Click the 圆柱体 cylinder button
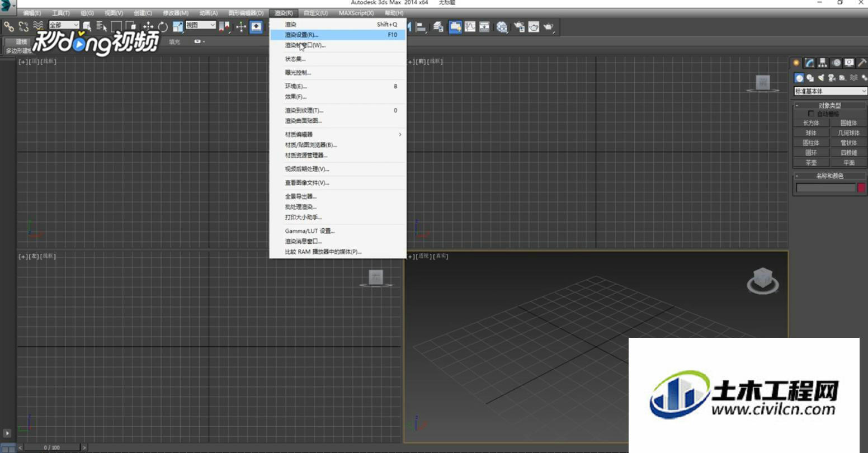The width and height of the screenshot is (868, 453). tap(811, 143)
